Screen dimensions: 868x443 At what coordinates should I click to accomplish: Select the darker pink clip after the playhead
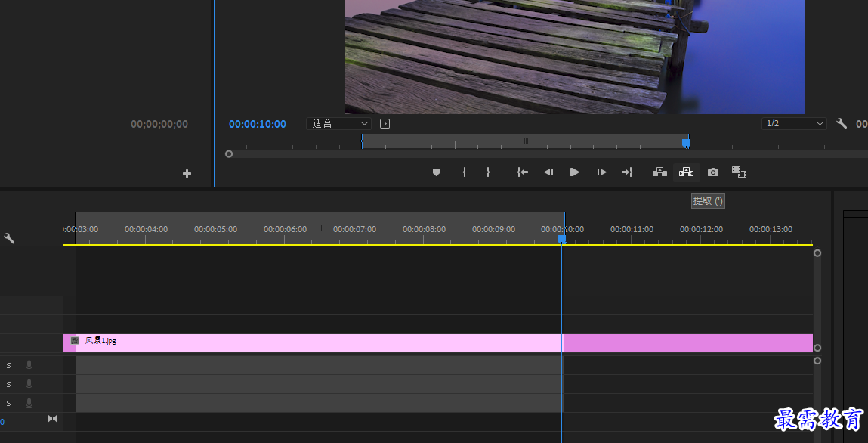[688, 342]
